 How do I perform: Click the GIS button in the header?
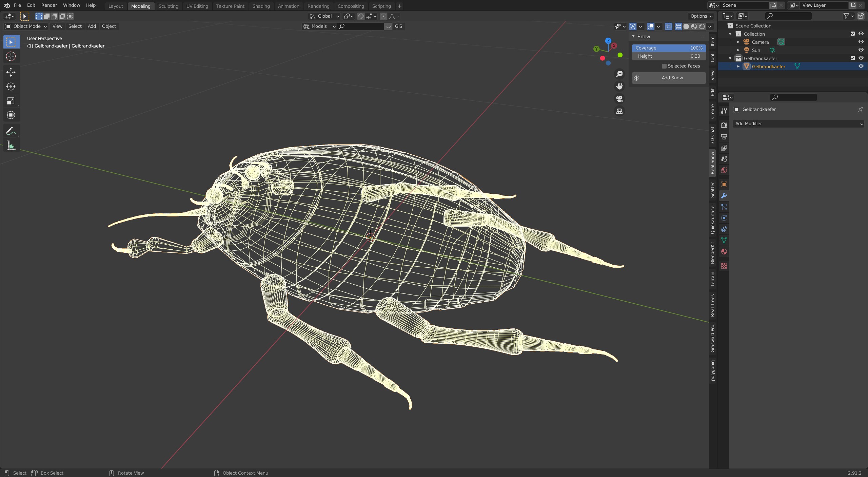[x=398, y=26]
